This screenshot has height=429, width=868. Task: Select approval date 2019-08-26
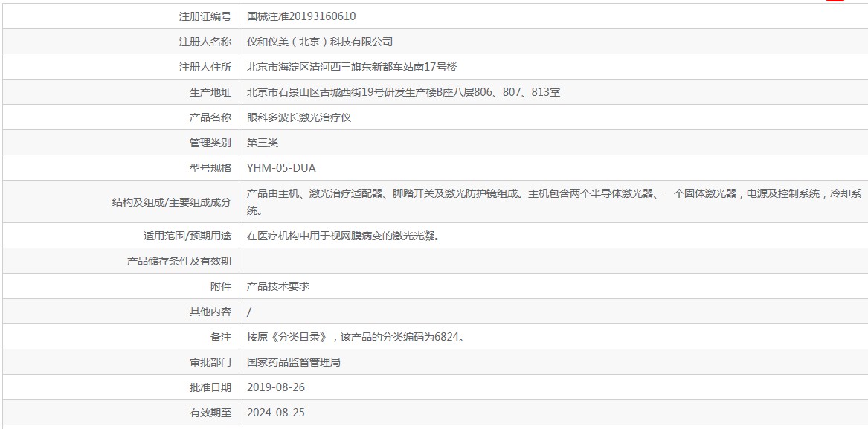(x=276, y=387)
